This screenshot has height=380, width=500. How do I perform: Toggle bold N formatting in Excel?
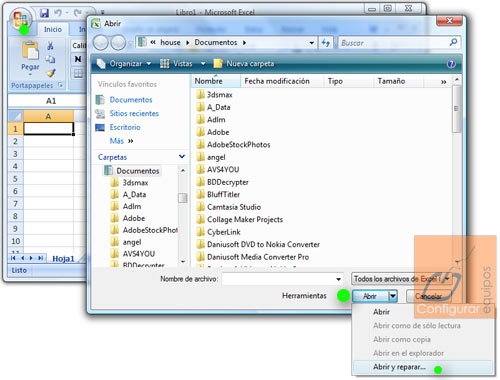pyautogui.click(x=78, y=59)
